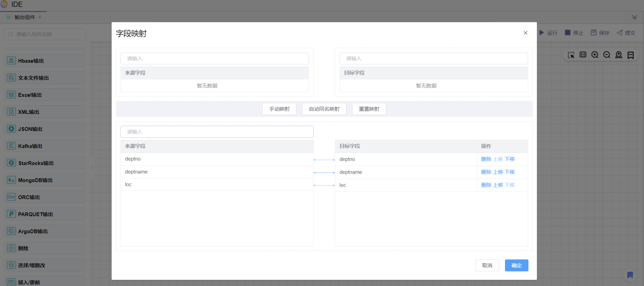Close the 字段映射 dialog
This screenshot has width=644, height=286.
click(x=525, y=33)
